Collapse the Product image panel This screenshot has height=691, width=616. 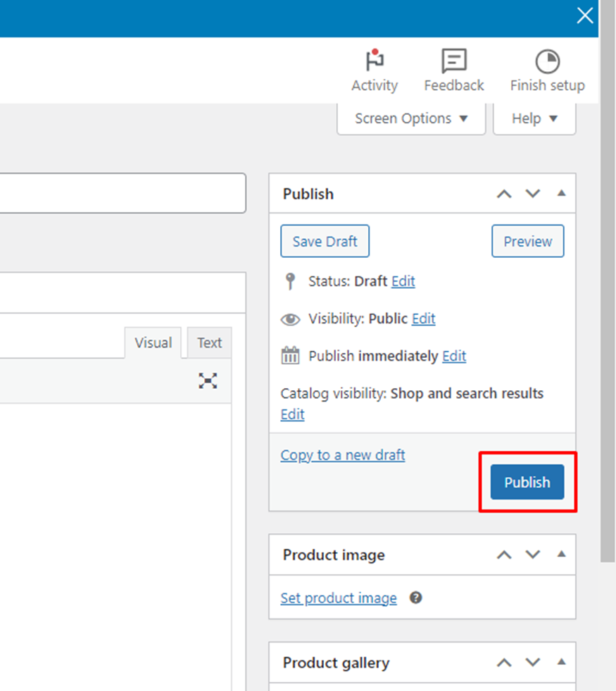pyautogui.click(x=561, y=554)
